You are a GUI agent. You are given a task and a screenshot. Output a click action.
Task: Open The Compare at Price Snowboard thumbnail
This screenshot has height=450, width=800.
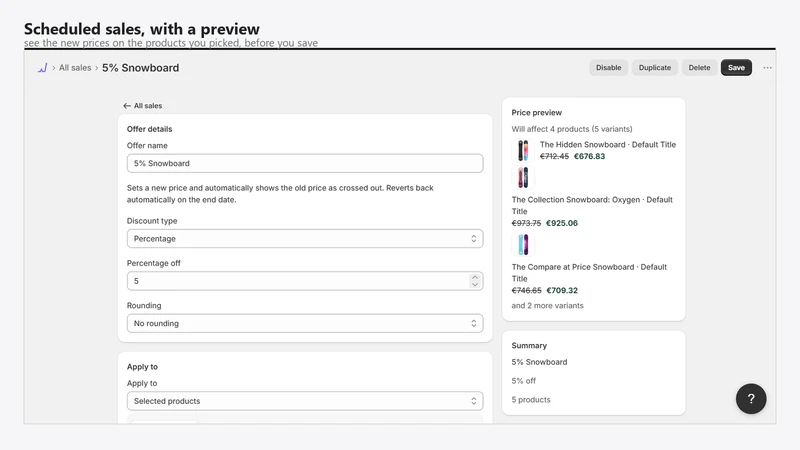click(523, 244)
